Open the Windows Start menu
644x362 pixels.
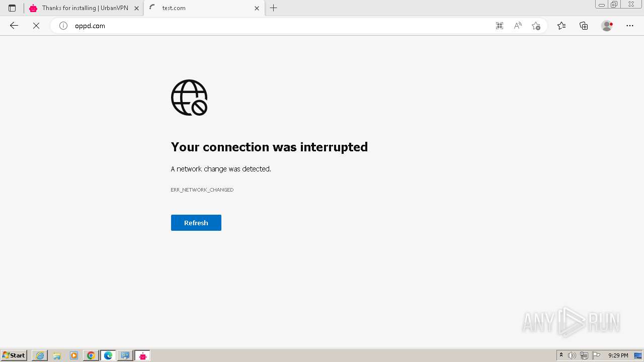tap(14, 355)
